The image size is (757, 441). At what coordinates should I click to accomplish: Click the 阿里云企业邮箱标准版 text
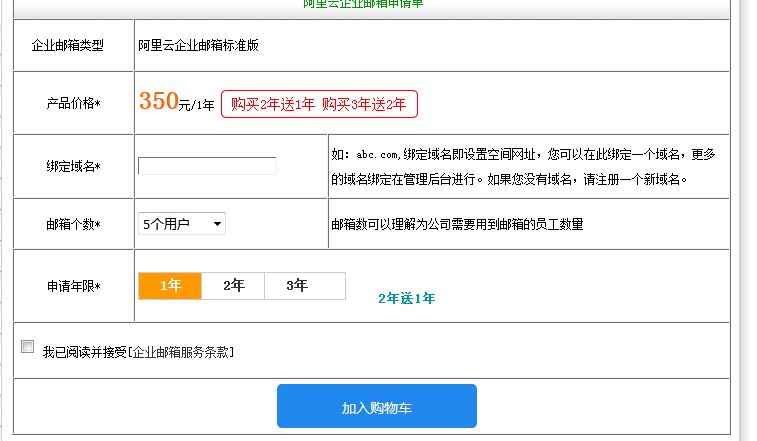tap(198, 45)
